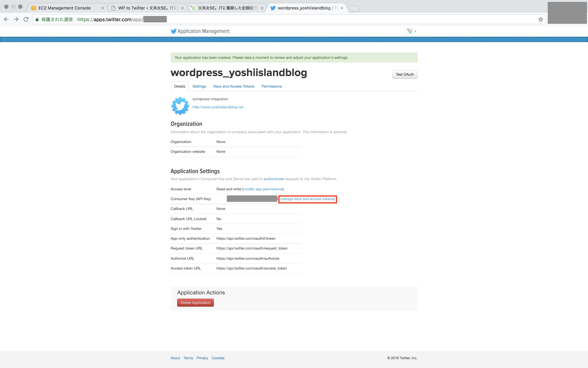Open the user avatar account menu
This screenshot has height=368, width=588.
[x=411, y=31]
